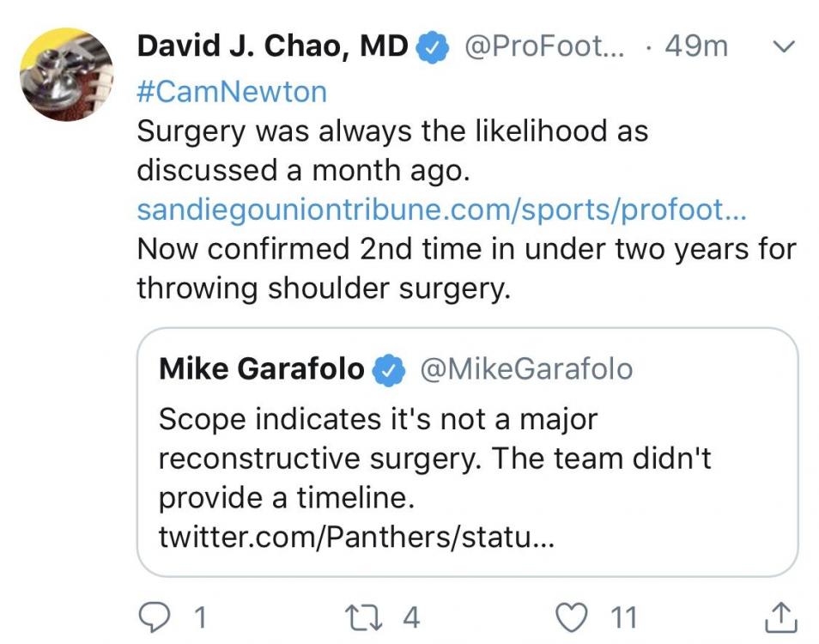Click the reply count of 1

[x=199, y=617]
